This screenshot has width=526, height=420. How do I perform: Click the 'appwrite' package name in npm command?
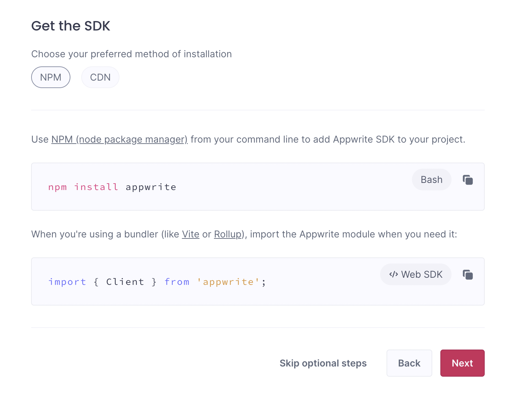[151, 187]
